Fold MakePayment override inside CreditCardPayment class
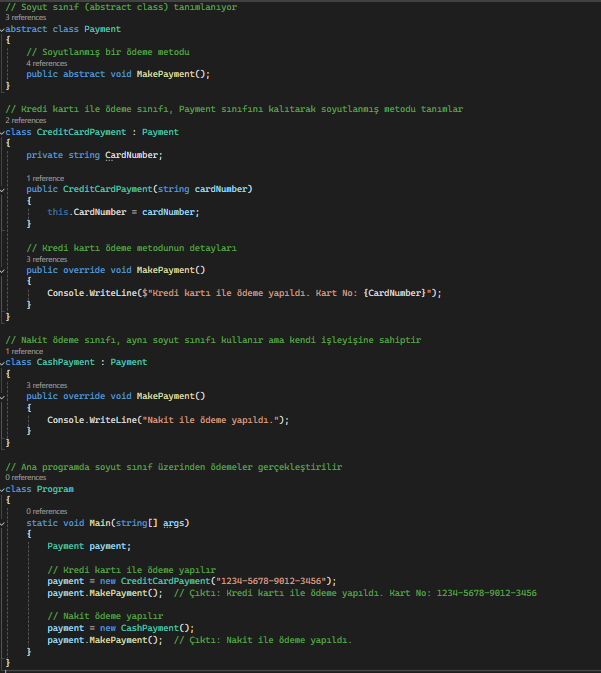Screen dimensions: 601x673 coord(3,269)
